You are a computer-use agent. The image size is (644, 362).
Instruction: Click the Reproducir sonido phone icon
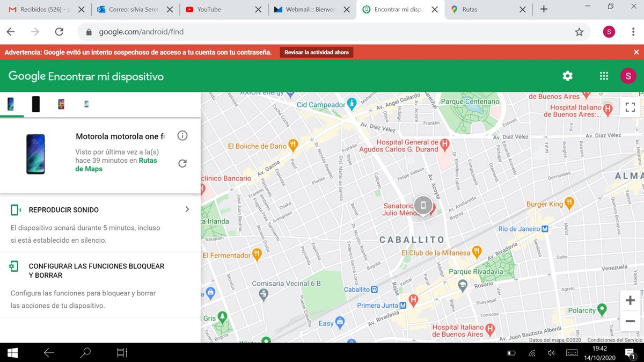[16, 210]
